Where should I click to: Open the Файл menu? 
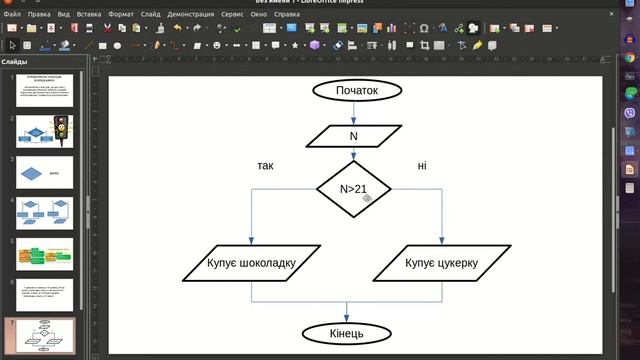point(12,14)
